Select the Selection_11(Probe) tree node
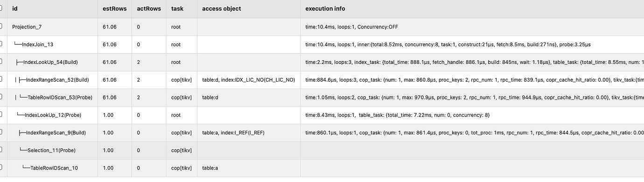Viewport: 644px width, 182px height. pos(47,150)
